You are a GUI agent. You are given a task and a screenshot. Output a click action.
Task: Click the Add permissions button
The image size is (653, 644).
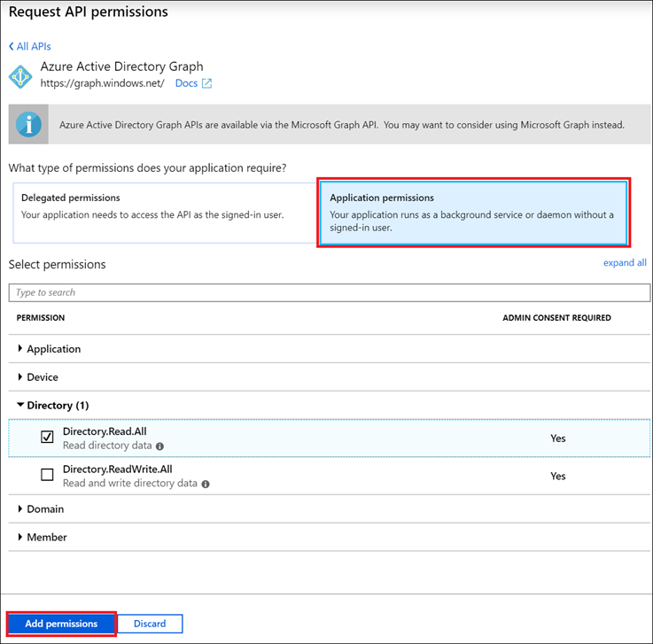click(x=61, y=624)
